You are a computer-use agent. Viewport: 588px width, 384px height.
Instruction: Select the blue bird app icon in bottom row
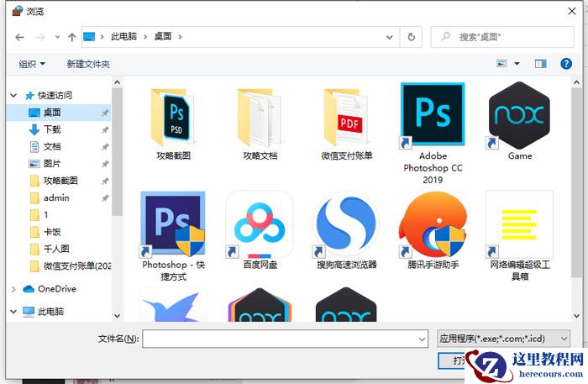click(x=173, y=305)
